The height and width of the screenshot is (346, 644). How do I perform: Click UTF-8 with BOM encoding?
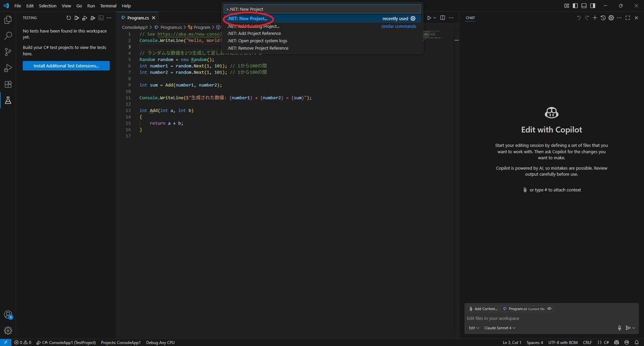(562, 342)
